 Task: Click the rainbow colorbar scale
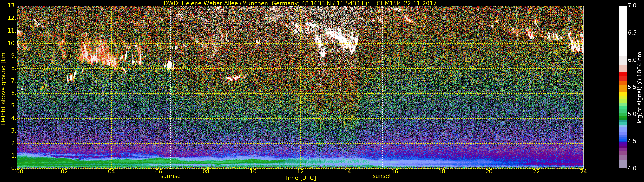[623, 87]
